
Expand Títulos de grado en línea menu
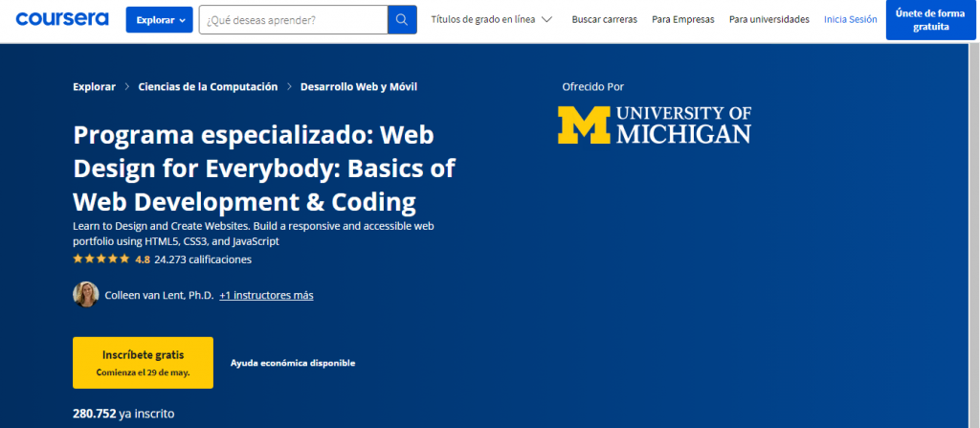(483, 19)
